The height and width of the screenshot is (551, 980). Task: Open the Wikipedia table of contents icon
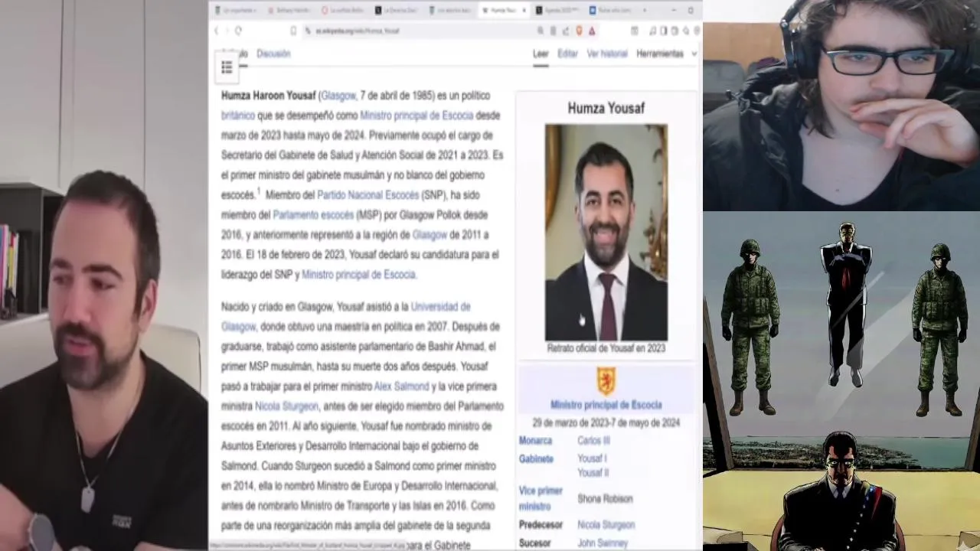[x=227, y=67]
